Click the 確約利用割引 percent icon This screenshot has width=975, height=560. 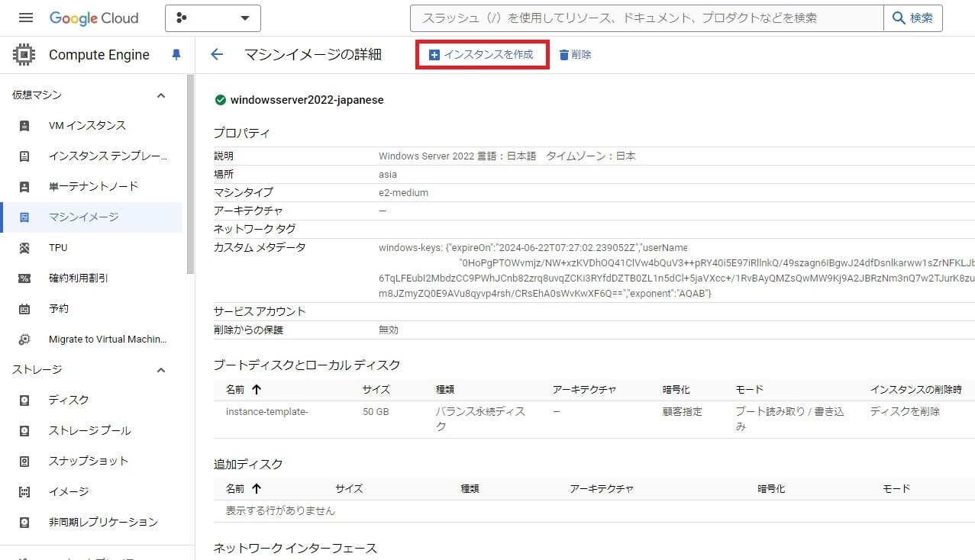pos(24,278)
